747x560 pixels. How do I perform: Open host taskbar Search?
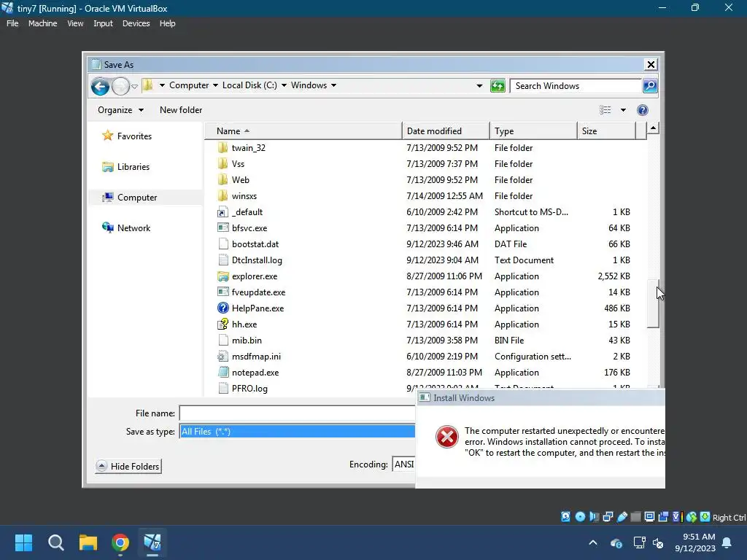tap(55, 542)
